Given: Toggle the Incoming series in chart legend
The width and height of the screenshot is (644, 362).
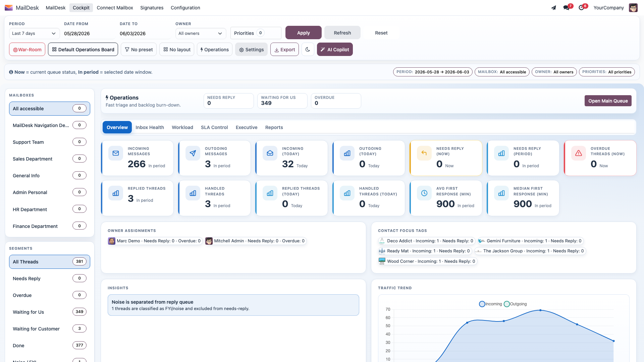Looking at the screenshot, I should click(491, 304).
